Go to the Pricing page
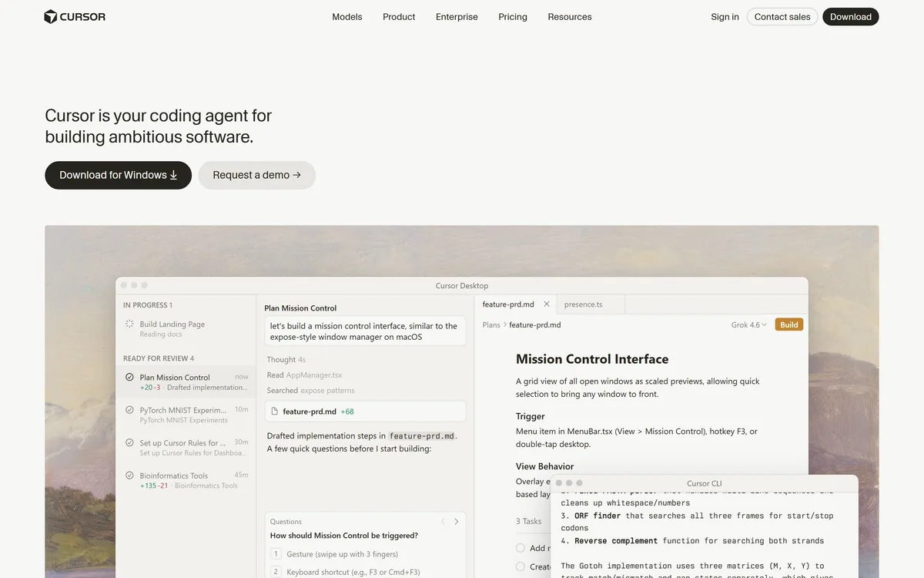The height and width of the screenshot is (578, 924). (x=513, y=16)
